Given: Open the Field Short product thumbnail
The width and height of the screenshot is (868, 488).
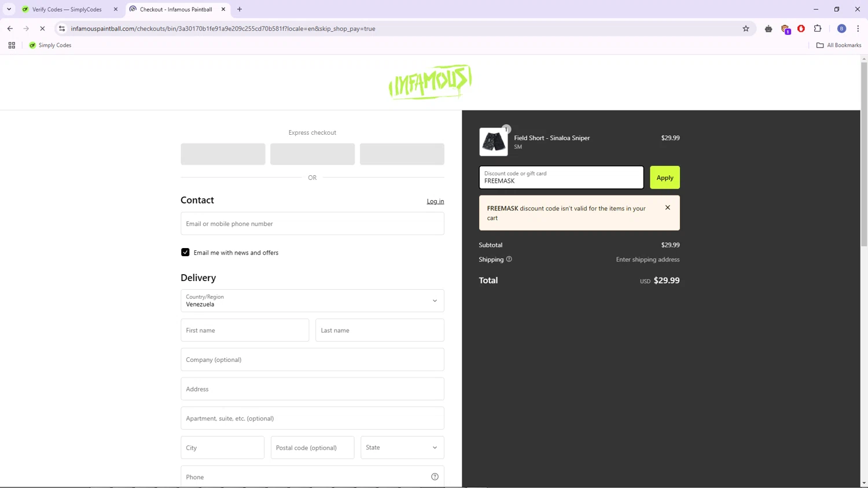Looking at the screenshot, I should pyautogui.click(x=494, y=142).
